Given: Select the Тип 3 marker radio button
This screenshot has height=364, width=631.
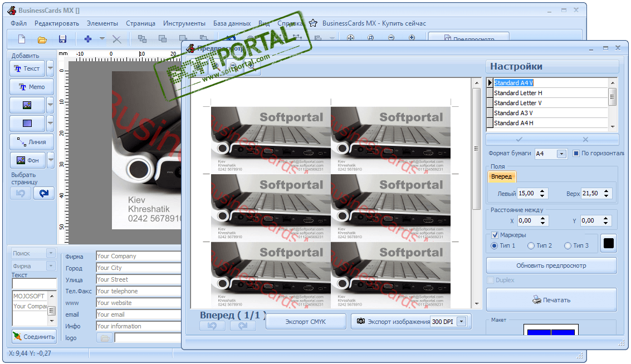Looking at the screenshot, I should (568, 246).
